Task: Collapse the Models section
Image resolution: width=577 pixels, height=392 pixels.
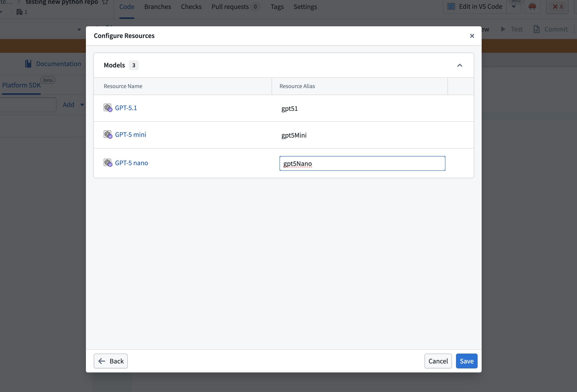Action: (x=460, y=65)
